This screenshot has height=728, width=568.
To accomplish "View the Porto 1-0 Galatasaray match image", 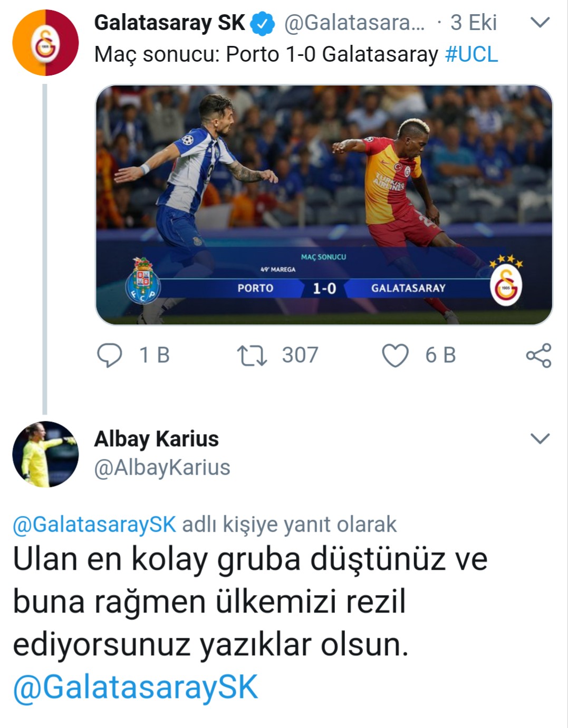I will tap(324, 205).
